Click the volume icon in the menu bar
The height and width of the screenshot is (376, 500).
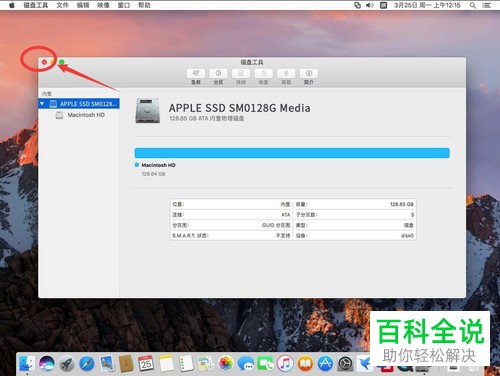pos(370,5)
